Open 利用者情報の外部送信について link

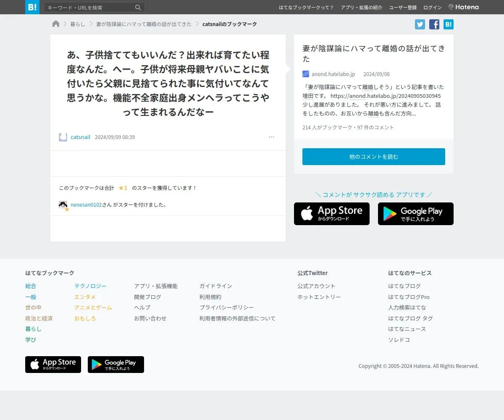click(237, 318)
